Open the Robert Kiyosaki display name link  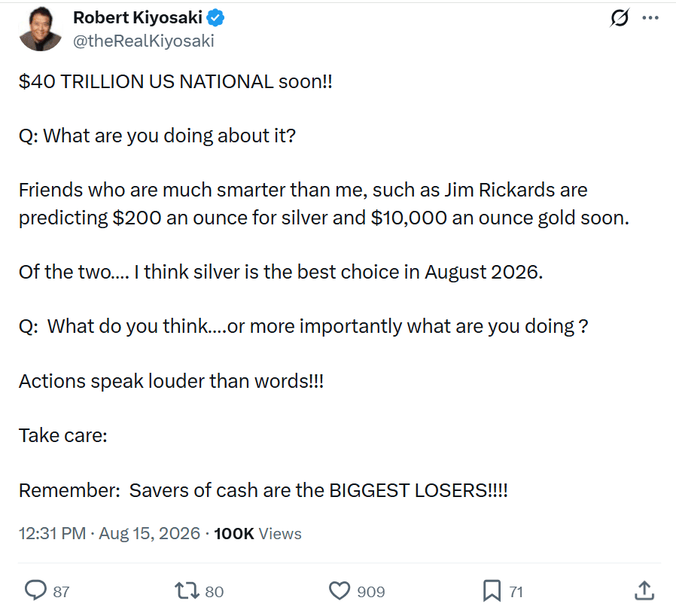[x=138, y=17]
